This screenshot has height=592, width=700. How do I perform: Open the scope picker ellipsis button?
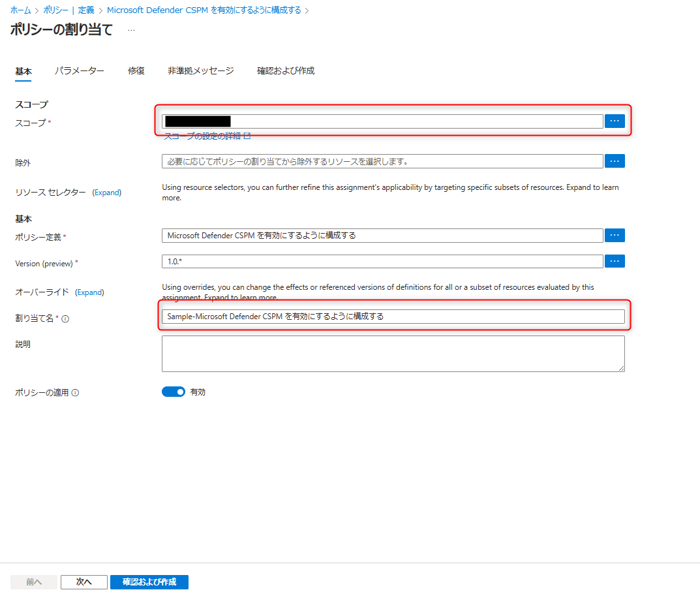(x=615, y=121)
